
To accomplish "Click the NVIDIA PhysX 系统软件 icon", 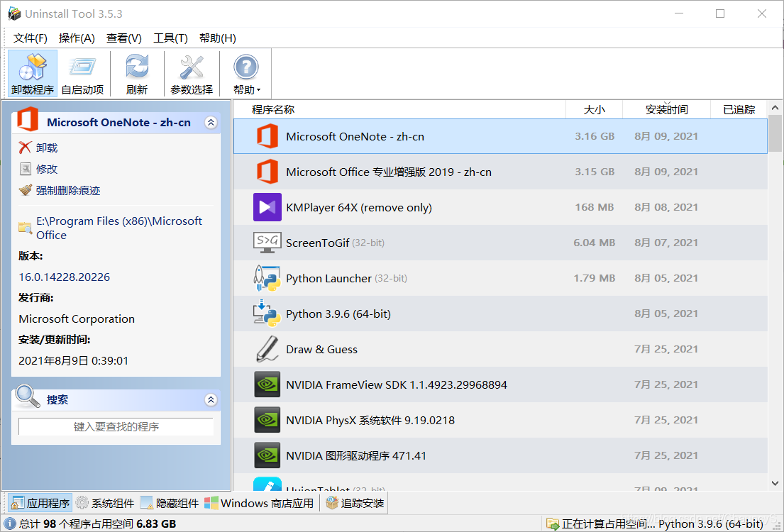I will coord(267,420).
